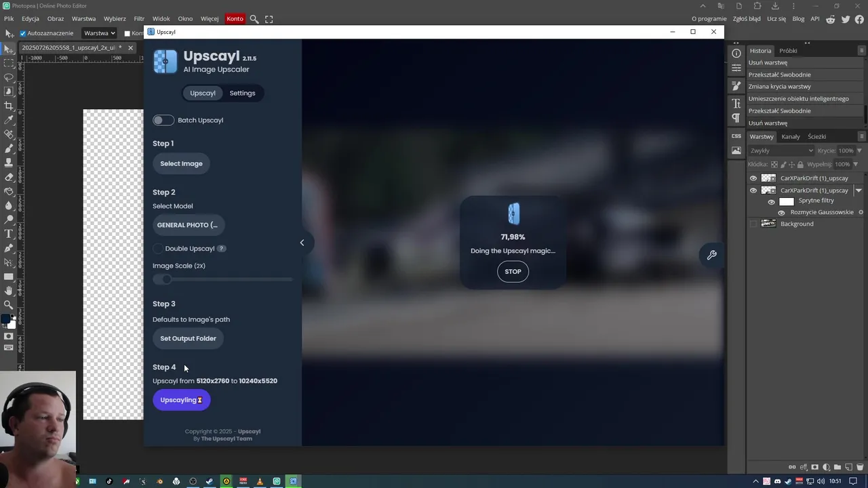Viewport: 868px width, 488px height.
Task: Select the Clone Stamp tool
Action: tap(9, 163)
